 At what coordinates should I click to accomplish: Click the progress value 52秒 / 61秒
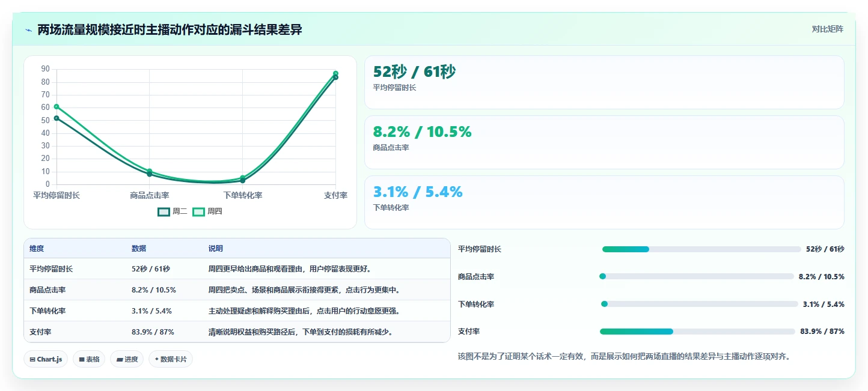pos(825,249)
